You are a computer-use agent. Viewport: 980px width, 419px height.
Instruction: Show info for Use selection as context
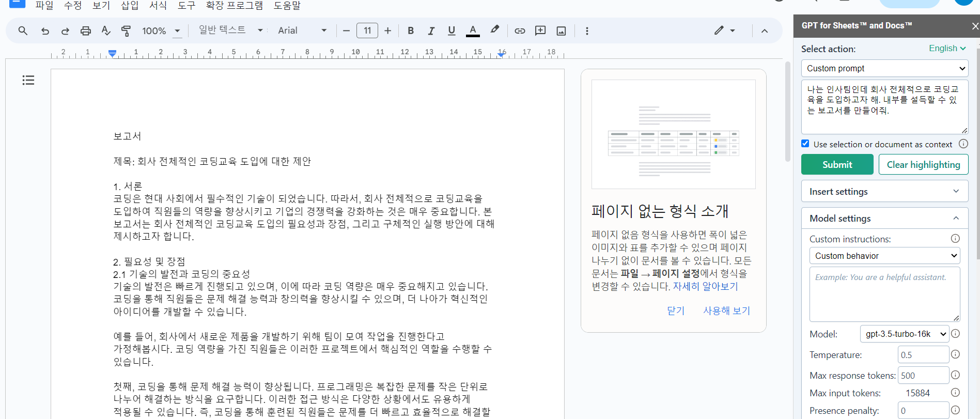coord(963,144)
